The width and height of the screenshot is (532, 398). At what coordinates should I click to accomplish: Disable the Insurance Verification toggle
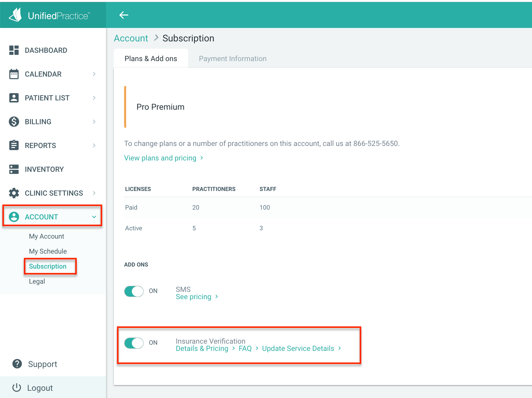pyautogui.click(x=134, y=343)
